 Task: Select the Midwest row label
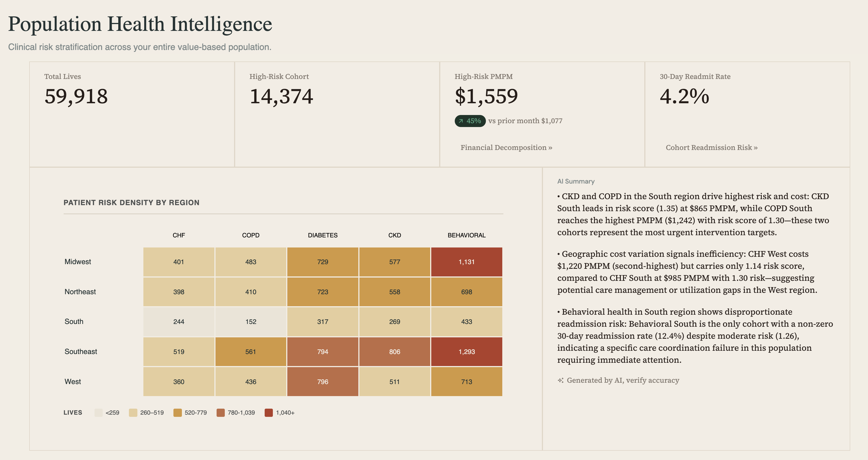pos(78,262)
